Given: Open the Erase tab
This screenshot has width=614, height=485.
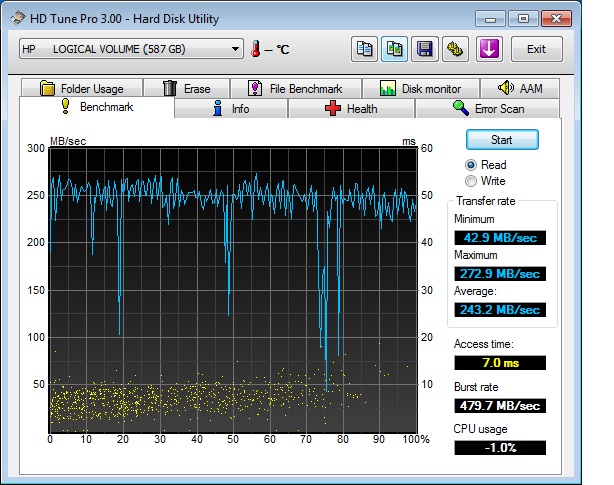Looking at the screenshot, I should coord(187,88).
